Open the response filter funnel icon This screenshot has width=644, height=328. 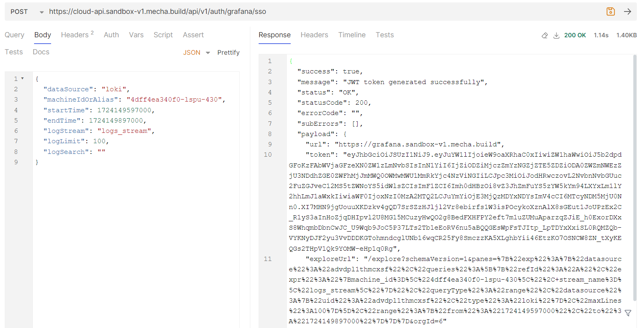(628, 313)
